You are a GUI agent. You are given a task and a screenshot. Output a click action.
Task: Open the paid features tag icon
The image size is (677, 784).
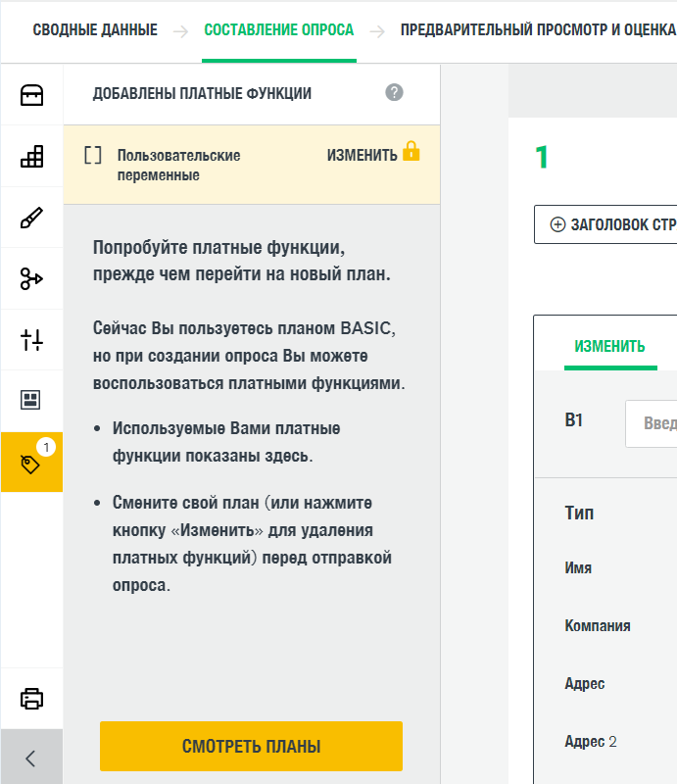(31, 463)
